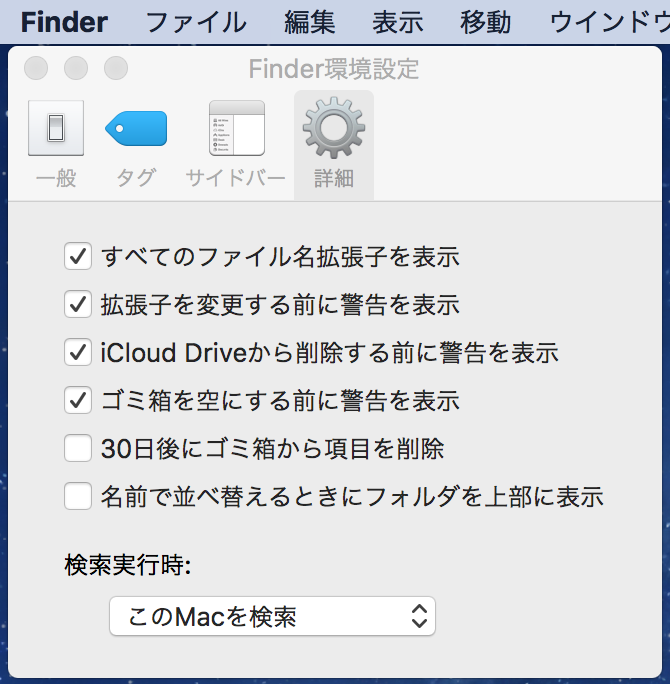The height and width of the screenshot is (684, 670).
Task: Open the 表示 menu
Action: coord(397,22)
